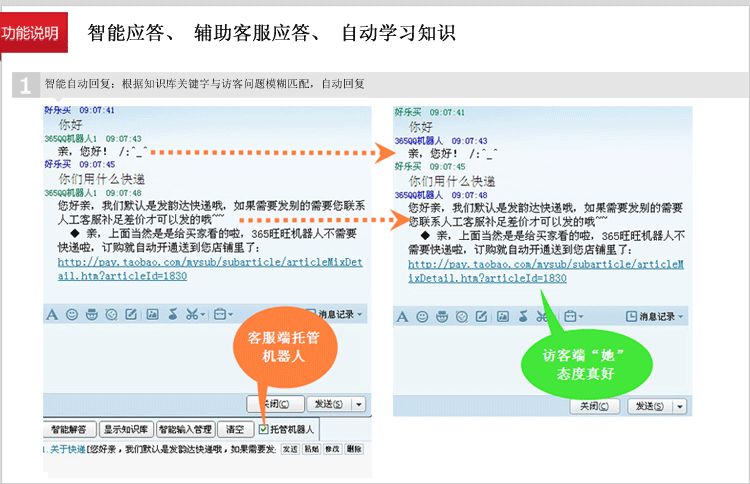Click the send-picture icon in the left chat toolbar
This screenshot has width=750, height=484.
click(152, 314)
